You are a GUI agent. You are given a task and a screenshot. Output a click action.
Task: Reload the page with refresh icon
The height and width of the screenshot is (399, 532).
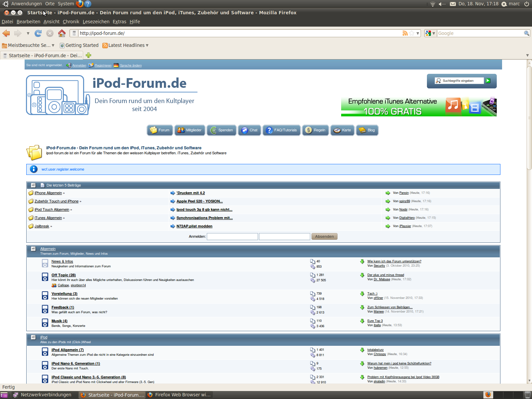[38, 33]
